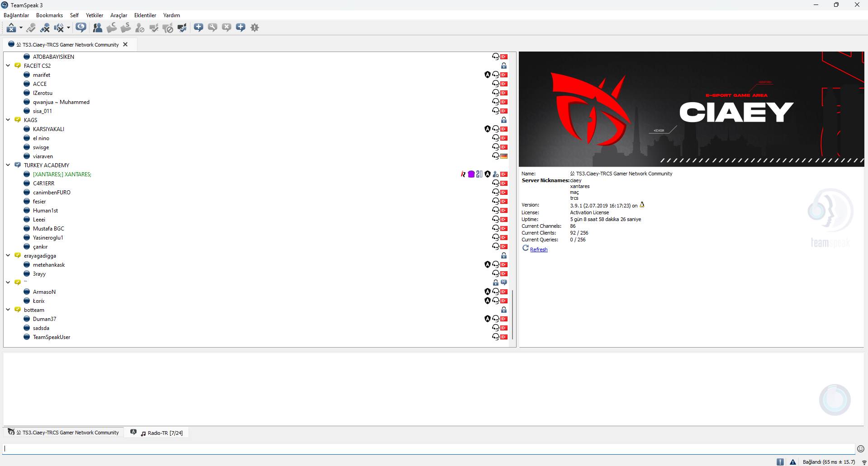Open the Self menu
This screenshot has width=868, height=466.
(x=74, y=15)
